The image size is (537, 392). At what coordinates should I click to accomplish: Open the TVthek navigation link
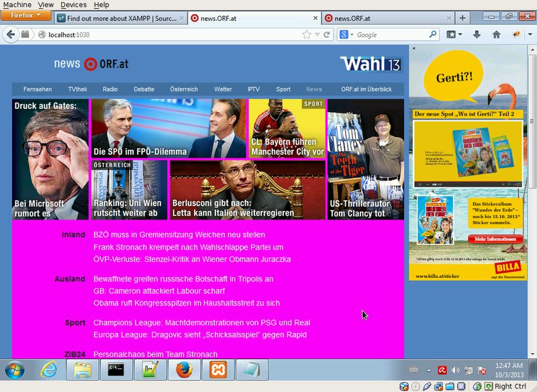coord(77,89)
